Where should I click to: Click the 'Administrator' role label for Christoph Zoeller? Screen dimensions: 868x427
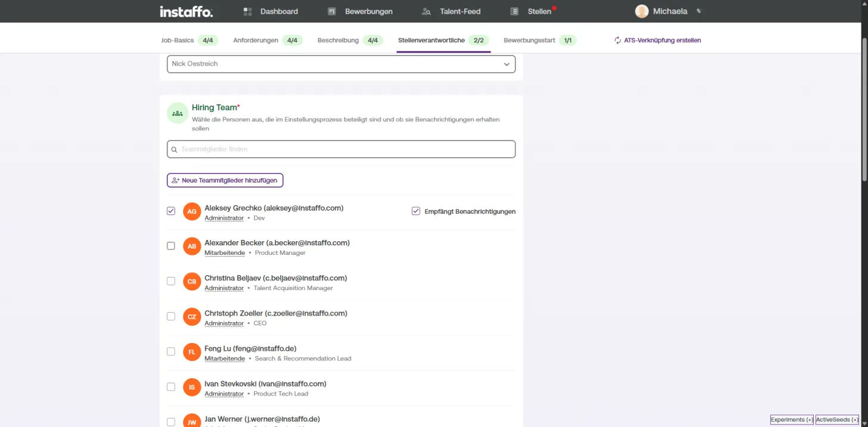(224, 323)
